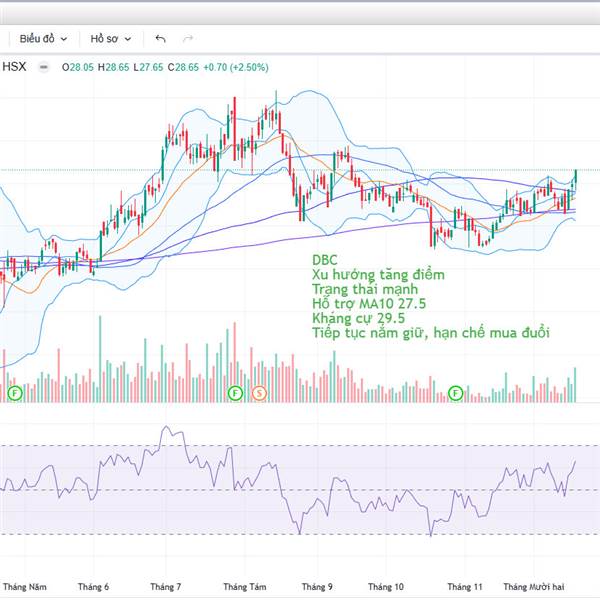Select the 'Trạng thái mạnh' note
The height and width of the screenshot is (600, 600).
pyautogui.click(x=365, y=289)
